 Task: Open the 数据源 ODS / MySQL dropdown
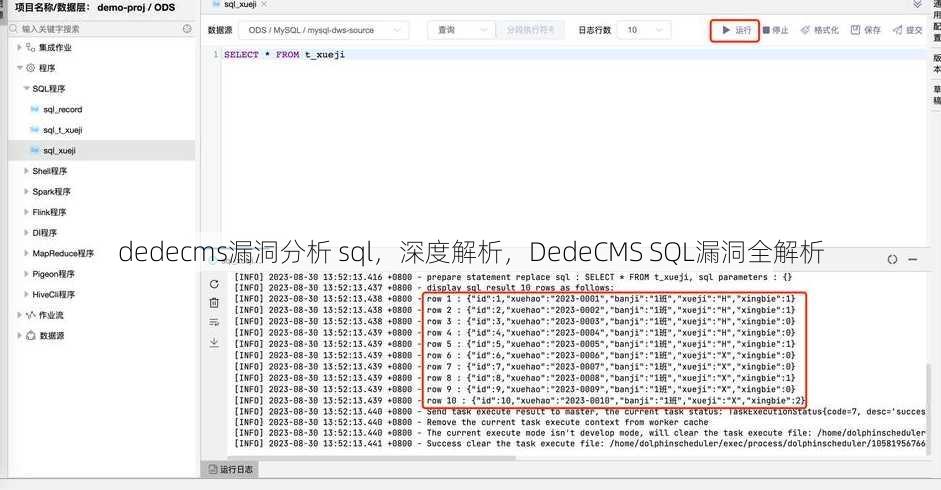point(324,30)
